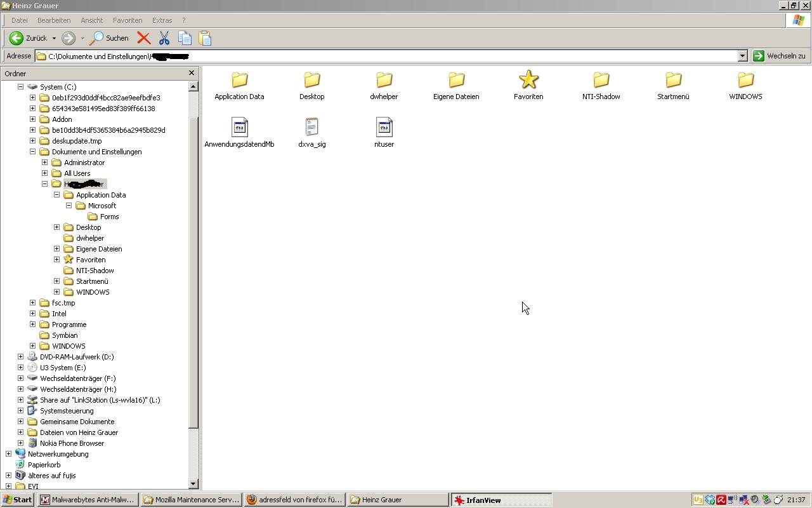Screen dimensions: 812x508
Task: Open the Extras menu
Action: 162,20
